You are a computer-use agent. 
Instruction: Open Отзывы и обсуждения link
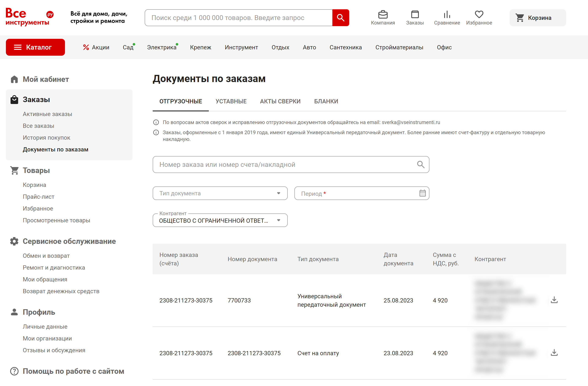point(54,350)
